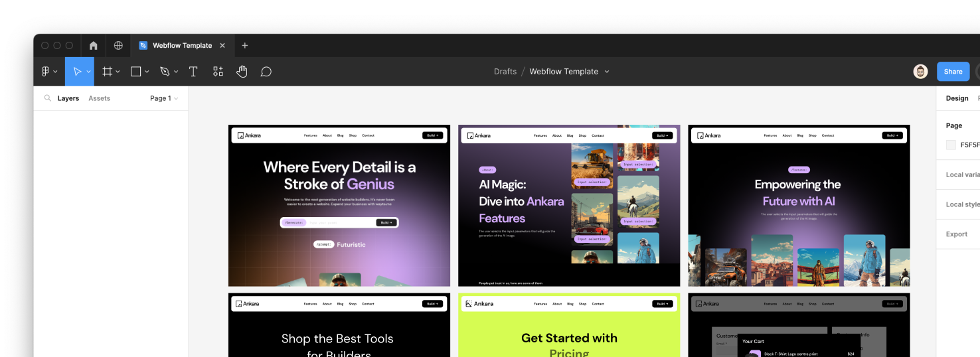Expand the Frame tool options chevron

pos(118,72)
